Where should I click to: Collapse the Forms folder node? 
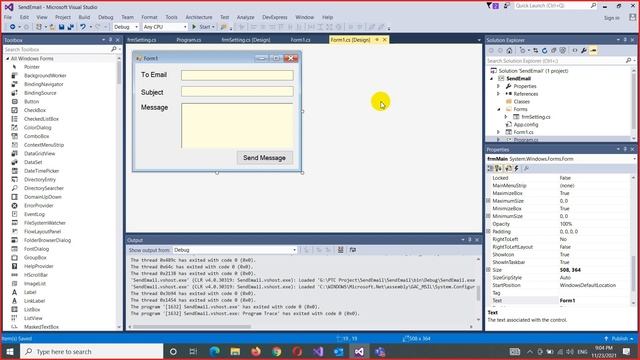coord(498,109)
